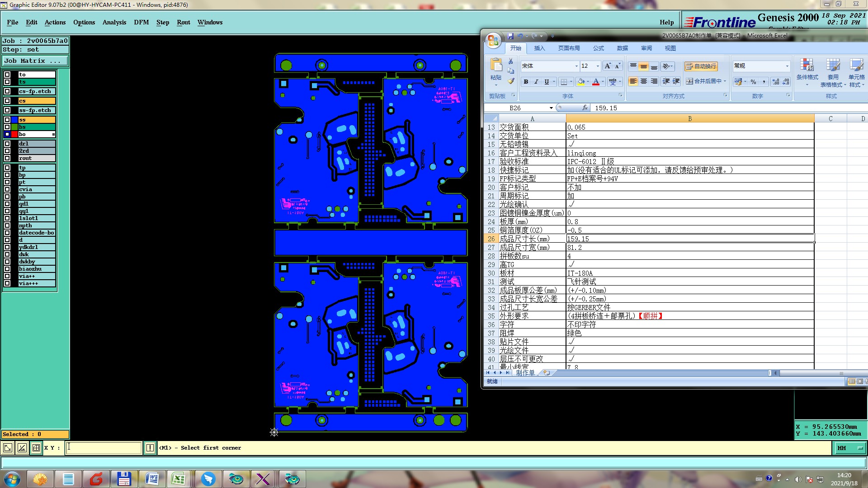Click the Format Painter brush icon
The width and height of the screenshot is (868, 488).
tap(511, 81)
